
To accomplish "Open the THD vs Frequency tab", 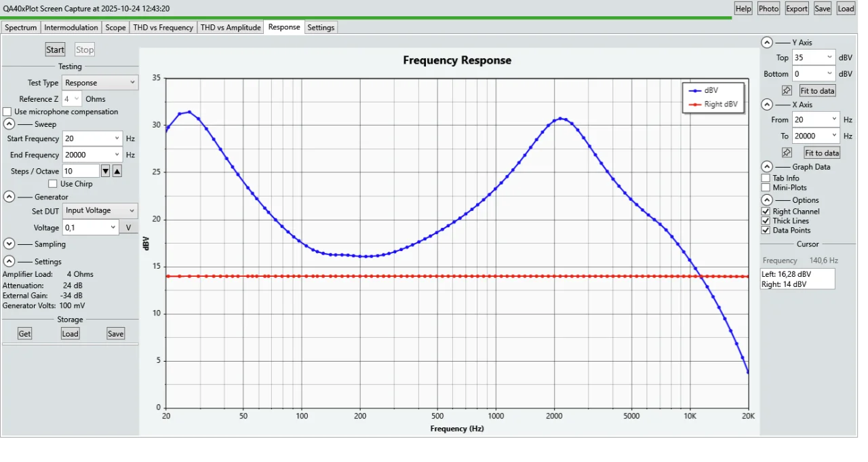I will point(163,28).
